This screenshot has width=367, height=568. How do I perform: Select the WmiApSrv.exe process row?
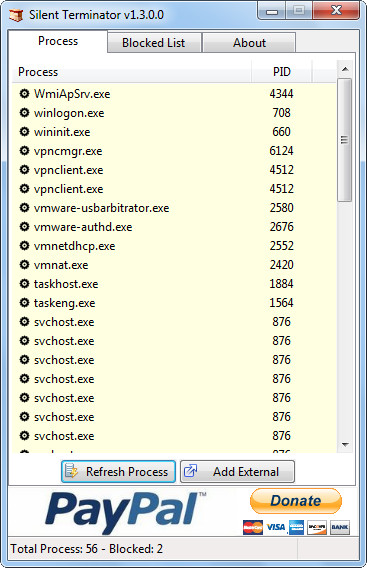pyautogui.click(x=174, y=94)
